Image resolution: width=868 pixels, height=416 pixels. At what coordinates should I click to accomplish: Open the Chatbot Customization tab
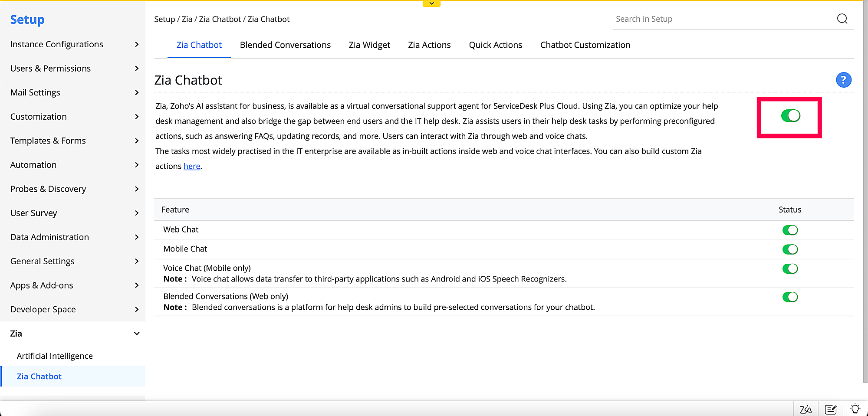click(x=585, y=45)
